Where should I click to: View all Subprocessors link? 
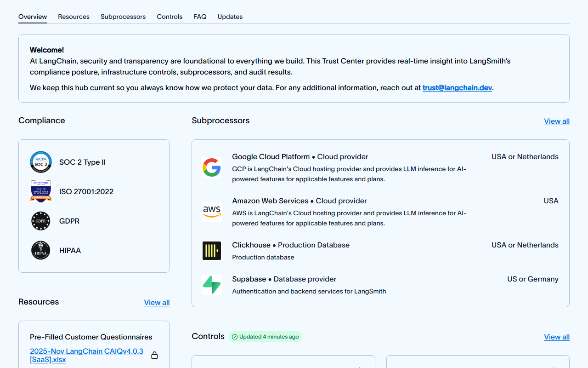point(557,121)
